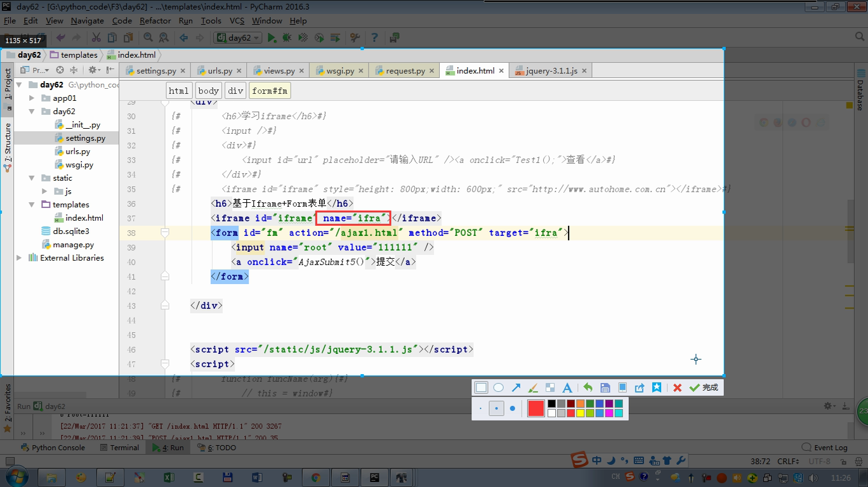Share the screenshot via share icon

(x=640, y=387)
